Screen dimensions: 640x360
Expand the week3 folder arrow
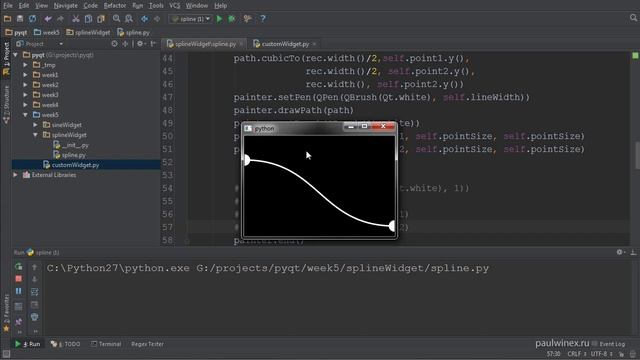25,95
